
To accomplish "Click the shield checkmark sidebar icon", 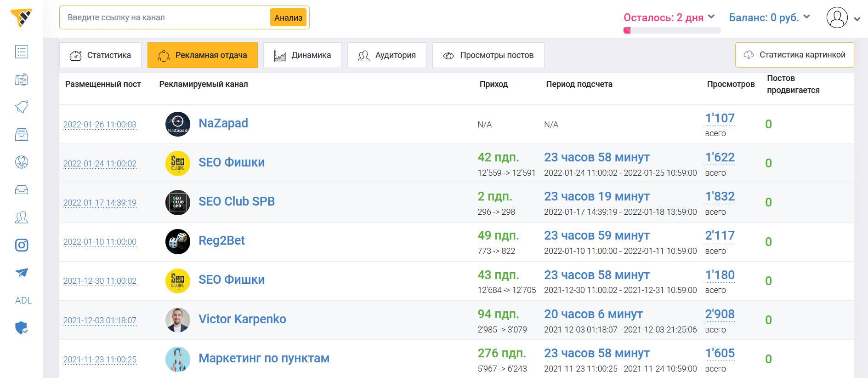I will (22, 328).
